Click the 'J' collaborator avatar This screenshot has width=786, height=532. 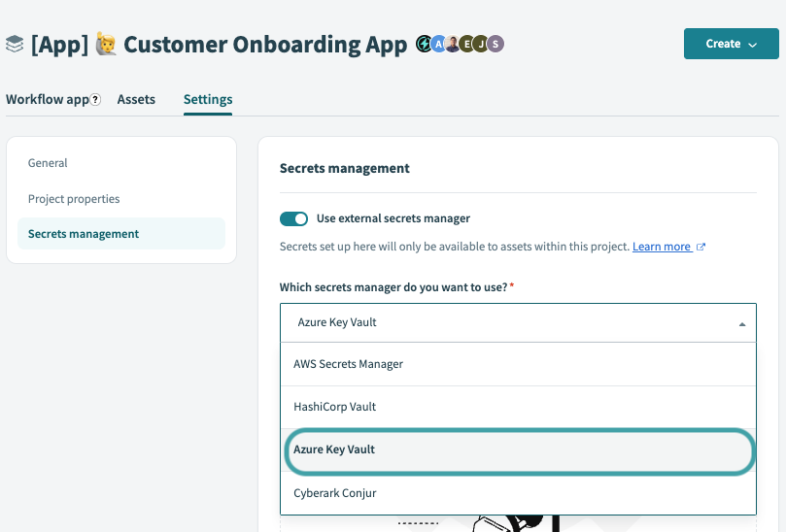pos(481,44)
